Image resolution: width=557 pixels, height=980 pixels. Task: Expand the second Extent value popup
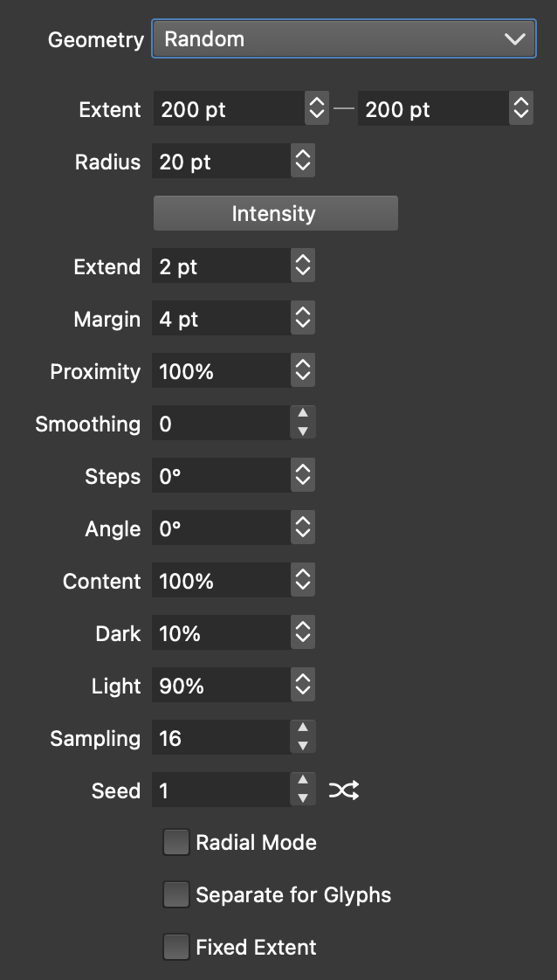pyautogui.click(x=521, y=109)
